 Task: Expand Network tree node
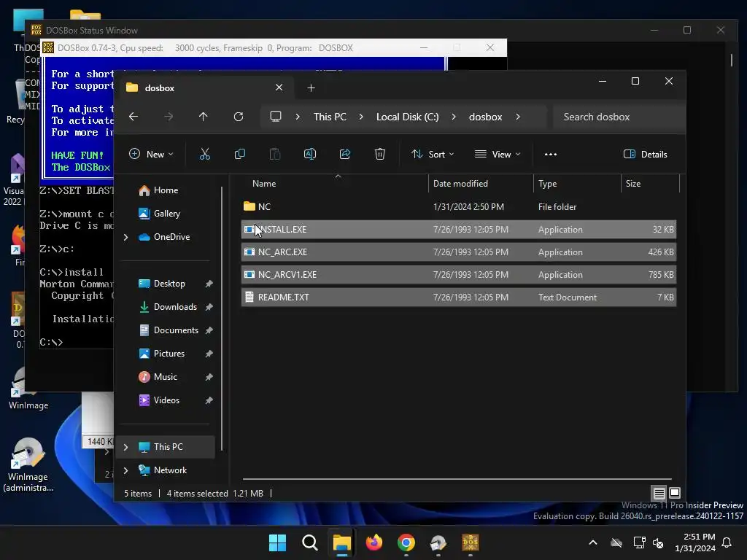[x=125, y=470]
